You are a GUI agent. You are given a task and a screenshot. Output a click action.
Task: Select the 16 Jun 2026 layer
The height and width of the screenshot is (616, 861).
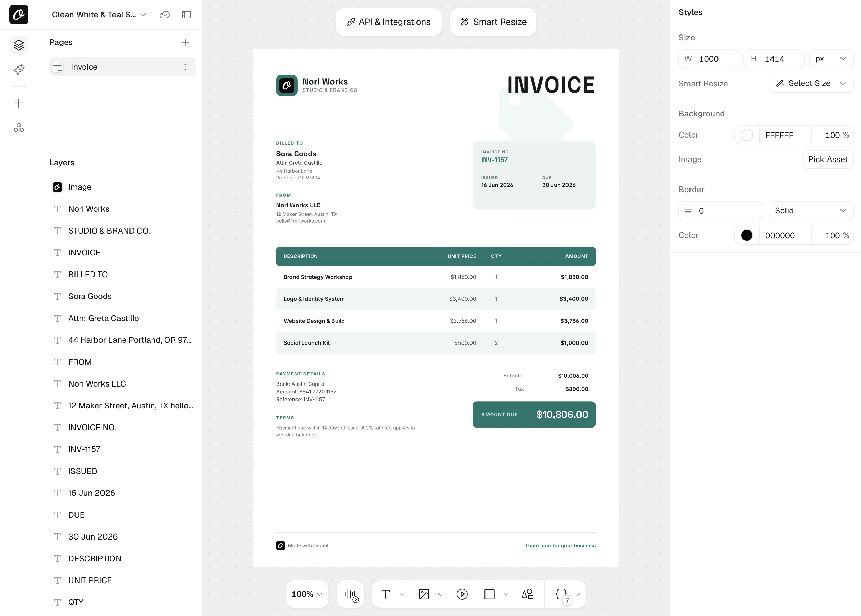122,493
